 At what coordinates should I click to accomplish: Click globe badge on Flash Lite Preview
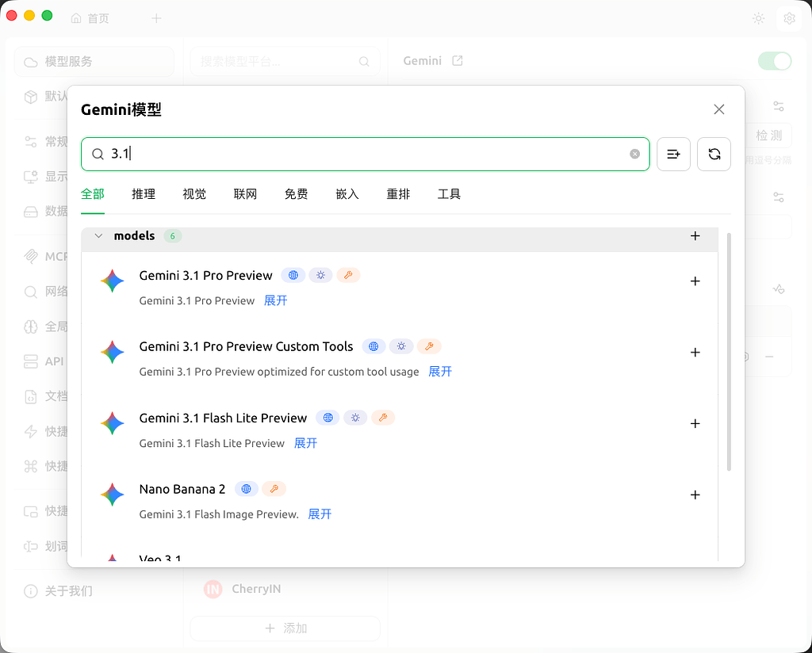click(x=327, y=418)
